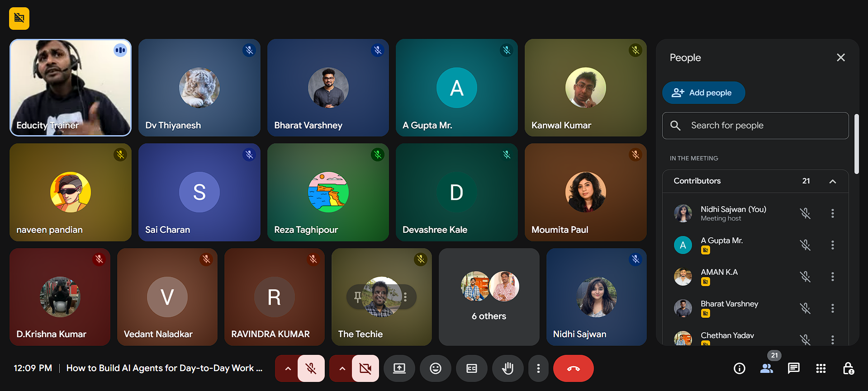Image resolution: width=868 pixels, height=391 pixels.
Task: Click 'AMAN K.A' name in People list
Action: coord(719,272)
